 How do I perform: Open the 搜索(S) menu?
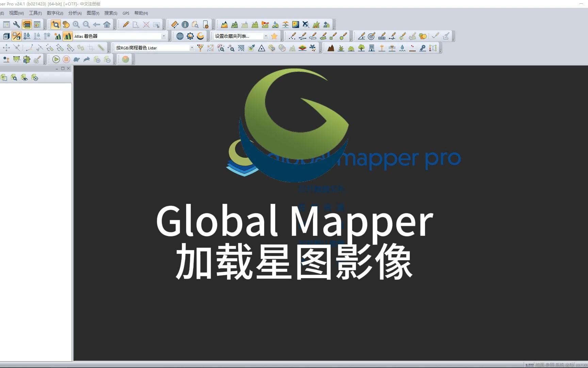(x=111, y=13)
